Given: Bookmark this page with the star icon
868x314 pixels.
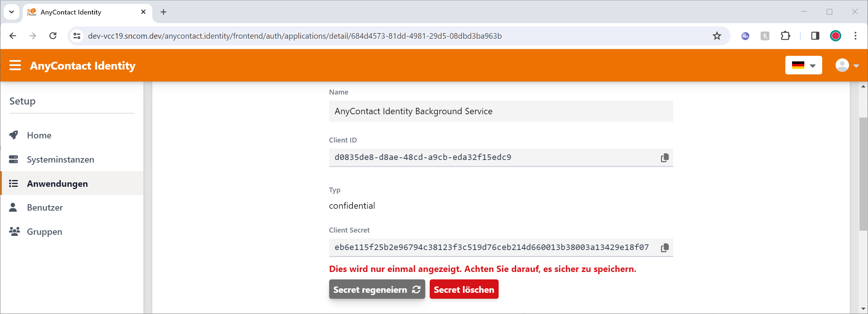Looking at the screenshot, I should [717, 36].
